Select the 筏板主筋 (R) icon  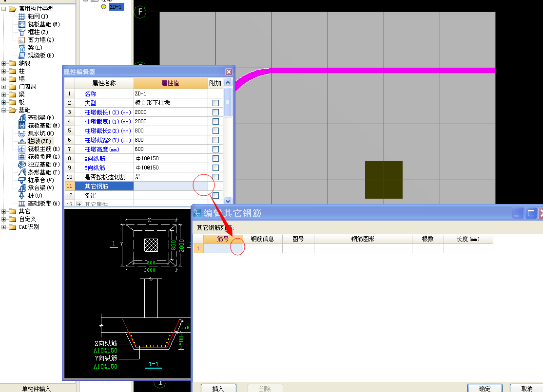point(22,149)
